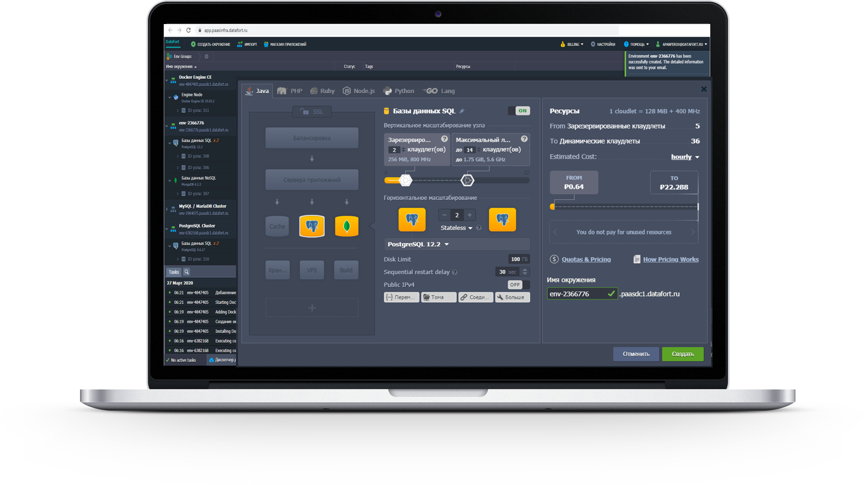Image resolution: width=868 pixels, height=485 pixels.
Task: Switch to the Ruby tab
Action: (x=323, y=91)
